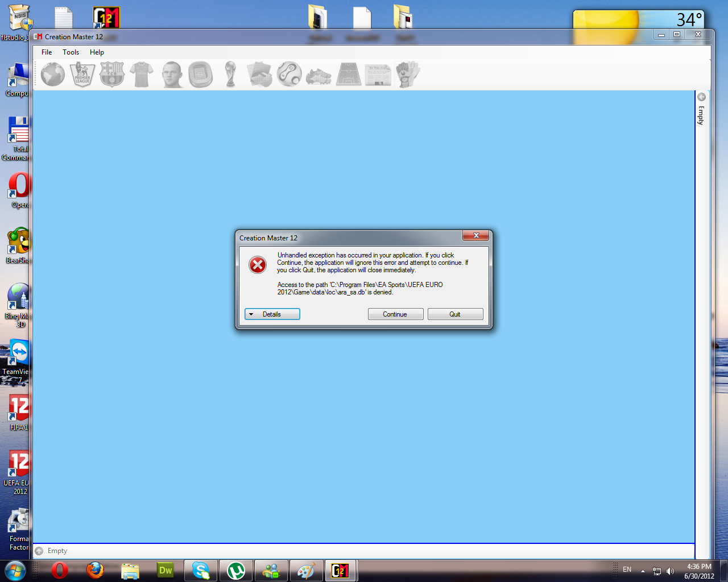Open the stadium editor icon
728x582 pixels.
[x=201, y=74]
